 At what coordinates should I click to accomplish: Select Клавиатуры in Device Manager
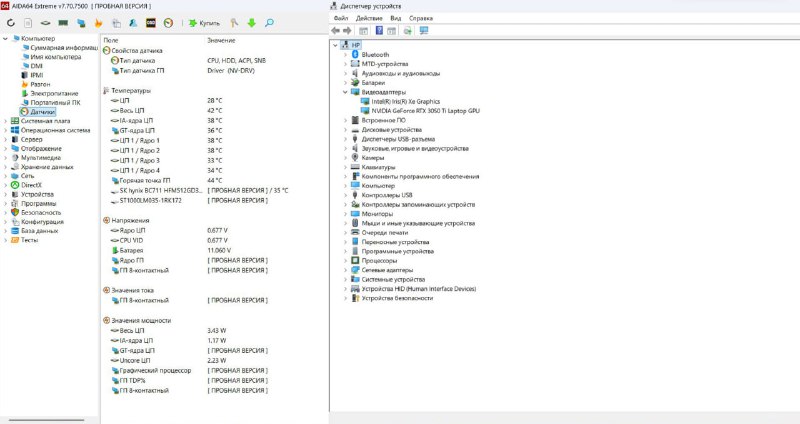378,167
